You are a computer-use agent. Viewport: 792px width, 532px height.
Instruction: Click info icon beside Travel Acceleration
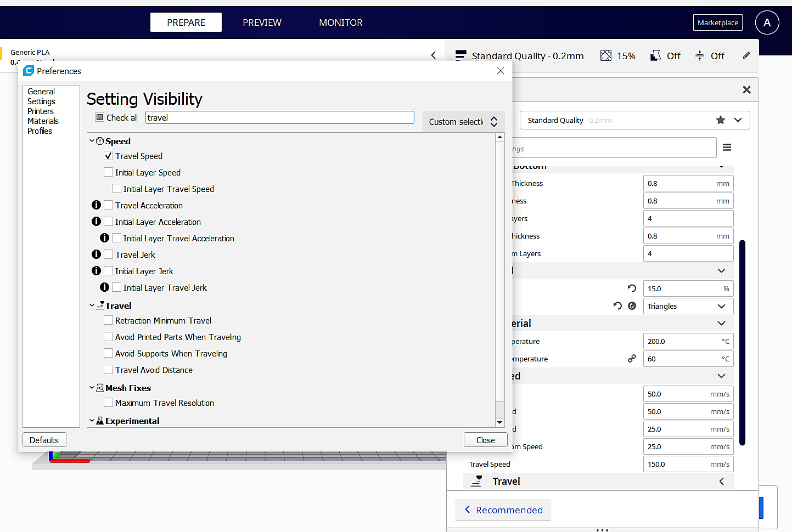click(x=97, y=205)
